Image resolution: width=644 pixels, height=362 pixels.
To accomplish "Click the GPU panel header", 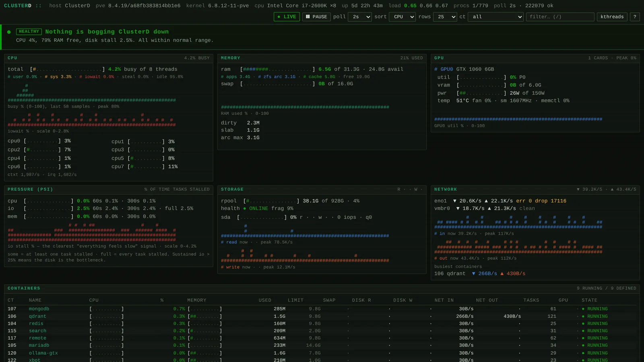I will click(535, 58).
